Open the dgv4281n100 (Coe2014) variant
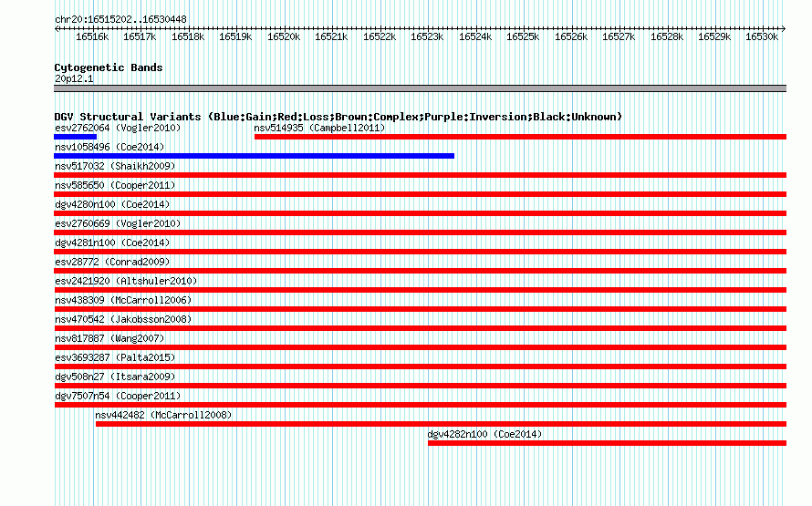The width and height of the screenshot is (812, 506). coord(112,243)
